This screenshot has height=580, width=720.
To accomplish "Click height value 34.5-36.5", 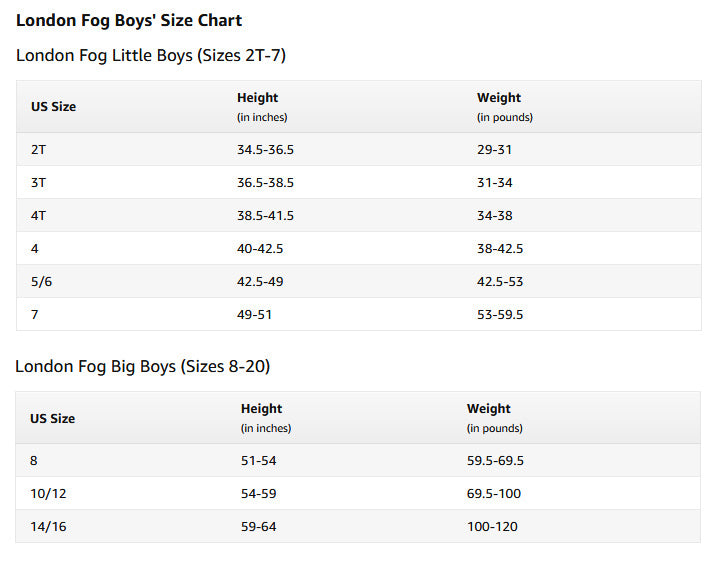I will 265,149.
